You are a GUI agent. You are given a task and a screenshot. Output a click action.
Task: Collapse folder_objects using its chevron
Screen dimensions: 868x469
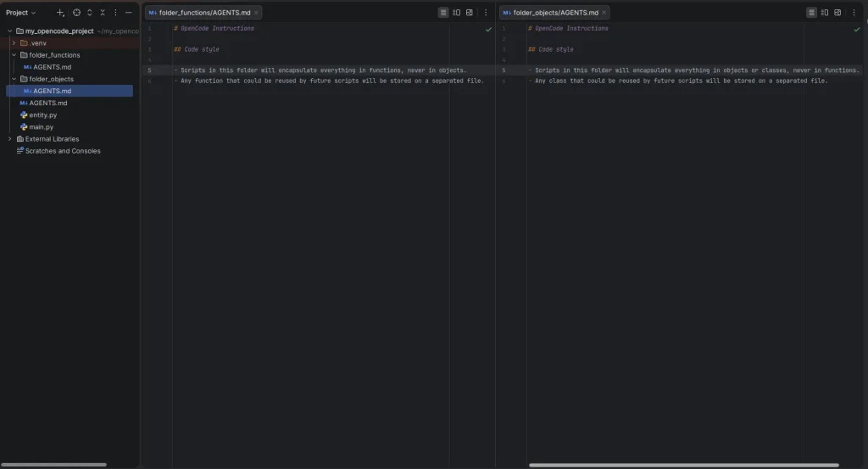coord(14,79)
